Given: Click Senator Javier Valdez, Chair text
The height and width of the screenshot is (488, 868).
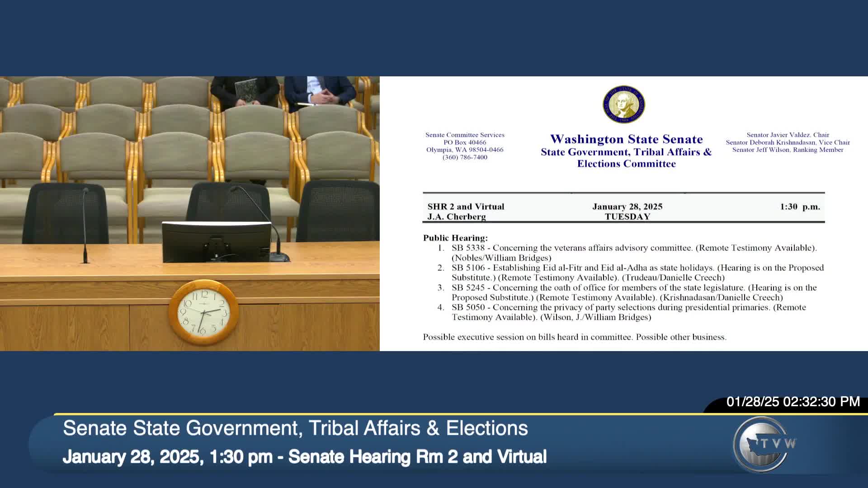Looking at the screenshot, I should pos(788,135).
